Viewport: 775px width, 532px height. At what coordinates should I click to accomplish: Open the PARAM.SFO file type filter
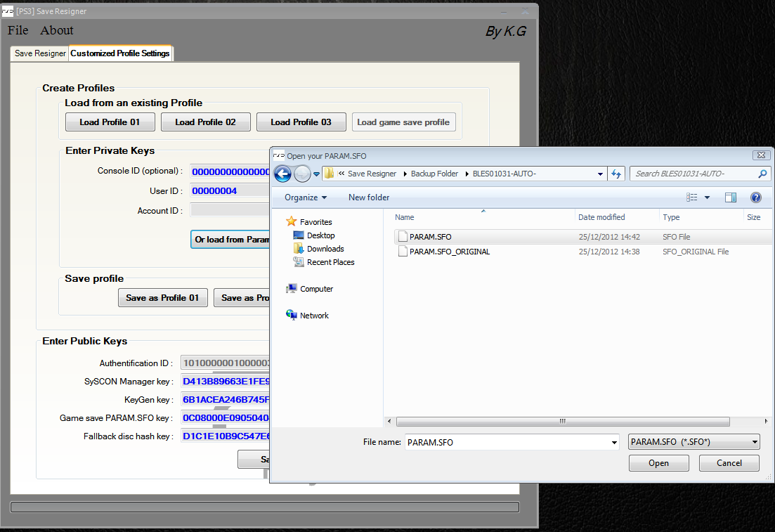click(x=694, y=442)
